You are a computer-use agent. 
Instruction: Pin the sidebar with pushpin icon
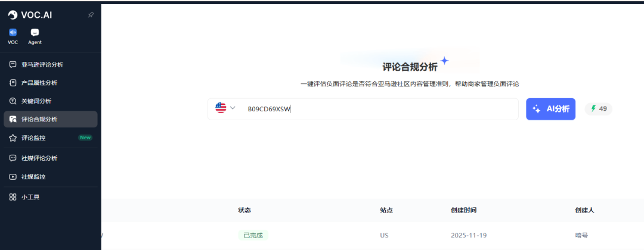point(91,15)
